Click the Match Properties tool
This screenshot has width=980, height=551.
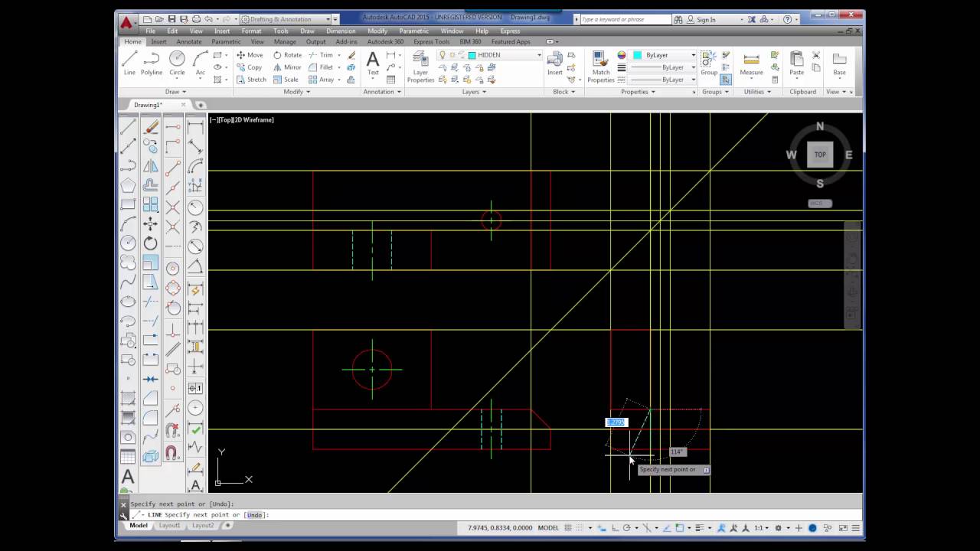tap(601, 67)
